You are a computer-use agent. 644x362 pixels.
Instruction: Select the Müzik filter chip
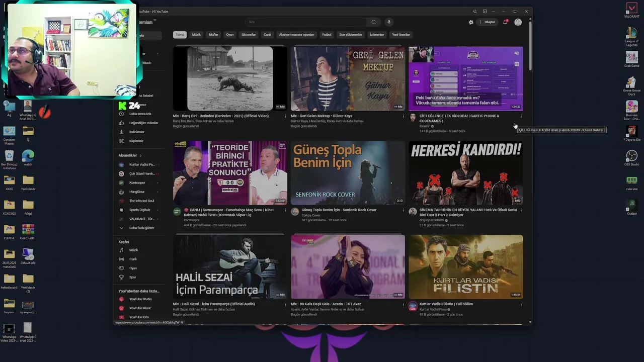196,35
